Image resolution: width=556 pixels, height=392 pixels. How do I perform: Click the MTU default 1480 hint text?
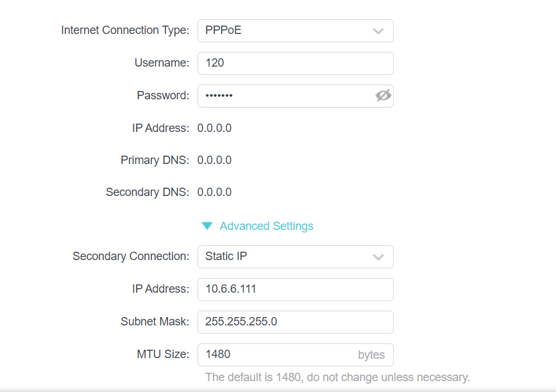337,377
